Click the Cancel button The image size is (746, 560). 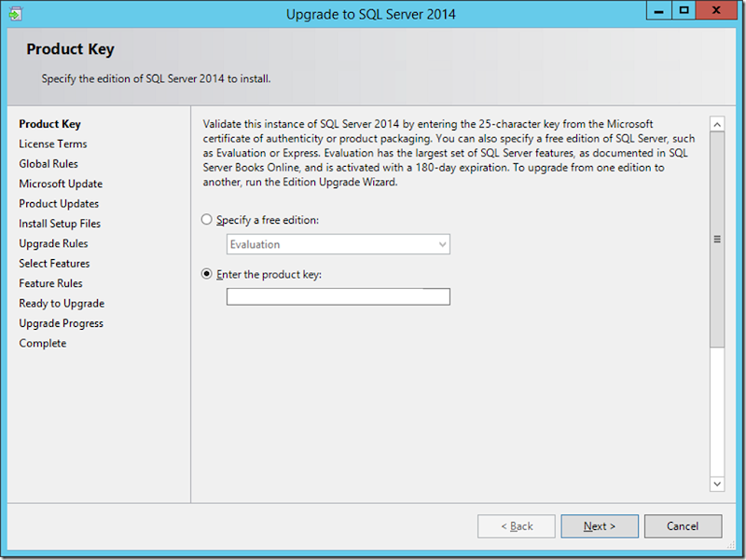[683, 526]
